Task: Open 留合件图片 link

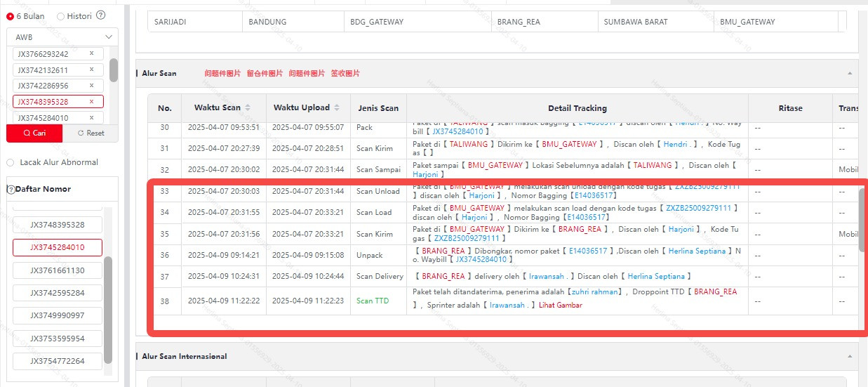Action: pyautogui.click(x=265, y=73)
